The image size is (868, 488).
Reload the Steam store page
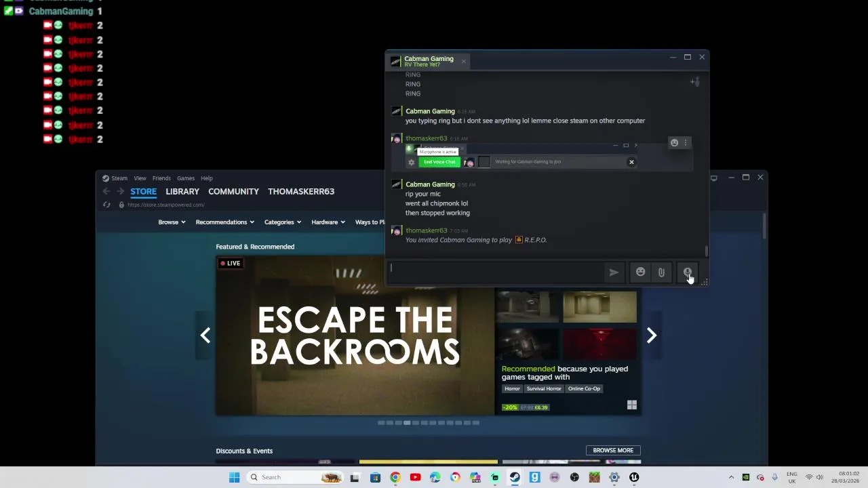106,205
